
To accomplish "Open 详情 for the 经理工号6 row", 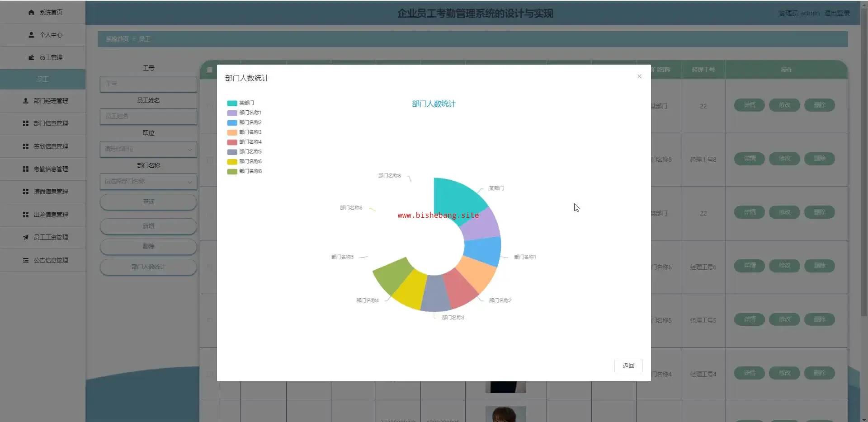I will pos(750,266).
